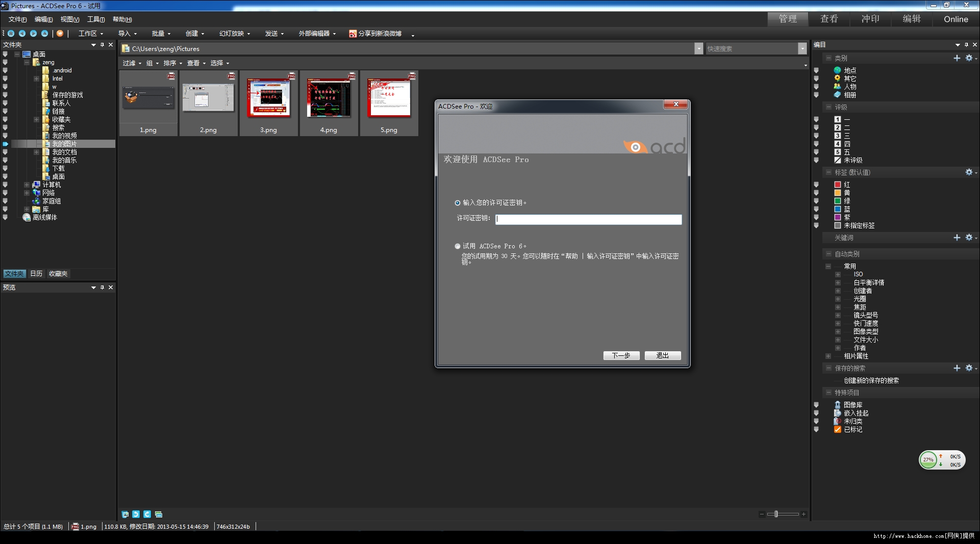Open Online mode button
The width and height of the screenshot is (980, 544).
956,19
